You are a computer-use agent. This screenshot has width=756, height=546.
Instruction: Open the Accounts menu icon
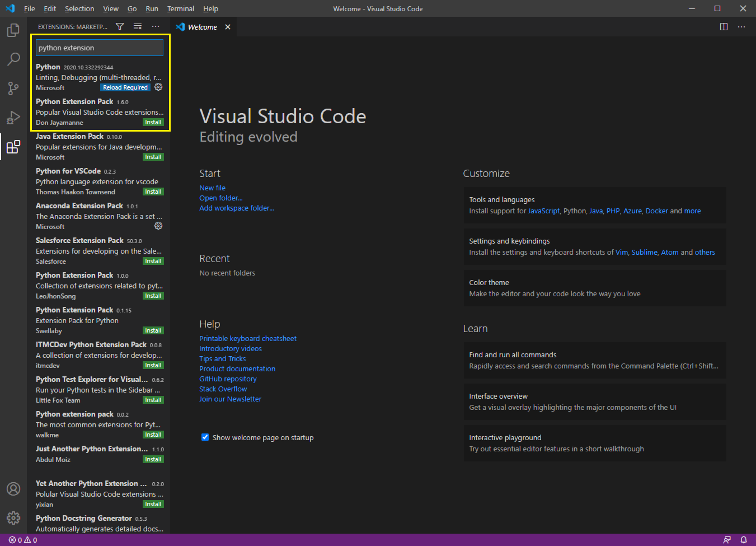click(13, 489)
